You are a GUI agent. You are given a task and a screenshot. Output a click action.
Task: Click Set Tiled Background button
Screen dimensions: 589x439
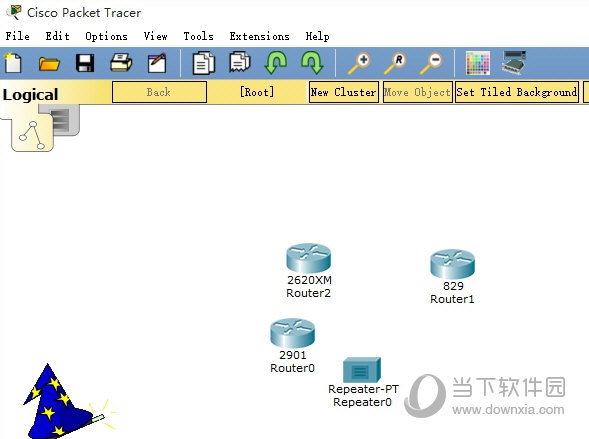coord(517,92)
